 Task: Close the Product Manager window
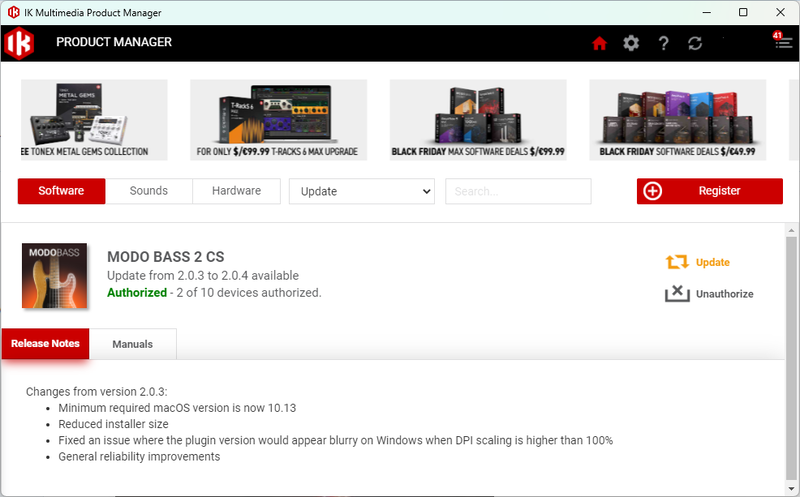[780, 12]
